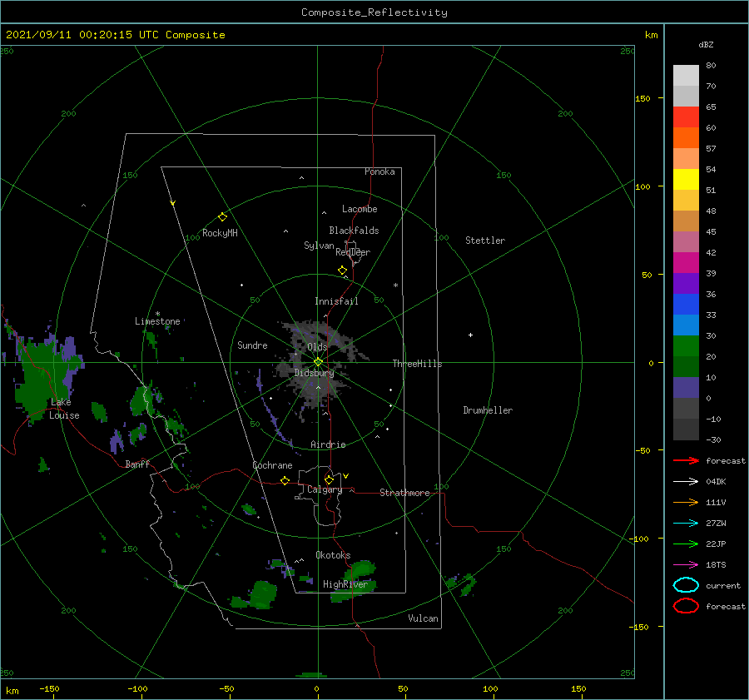The width and height of the screenshot is (749, 700).
Task: Click the orange 111V arrow legend icon
Action: pyautogui.click(x=686, y=502)
